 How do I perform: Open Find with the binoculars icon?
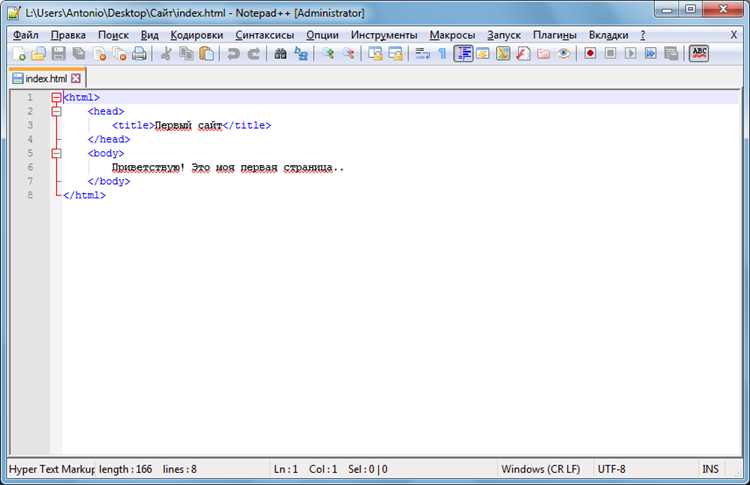[280, 54]
